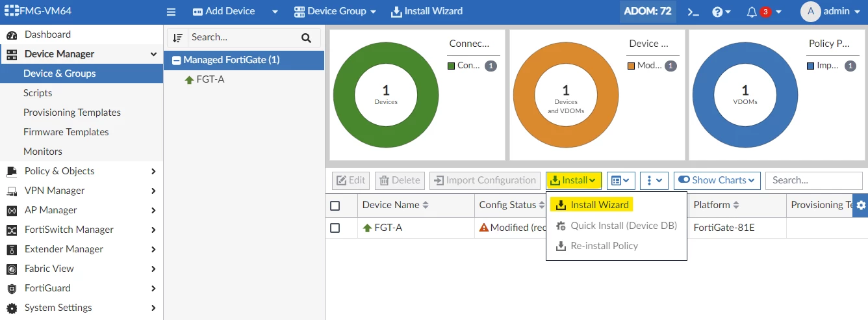Click the Dashboard gauge icon
The width and height of the screenshot is (868, 320).
pos(12,34)
